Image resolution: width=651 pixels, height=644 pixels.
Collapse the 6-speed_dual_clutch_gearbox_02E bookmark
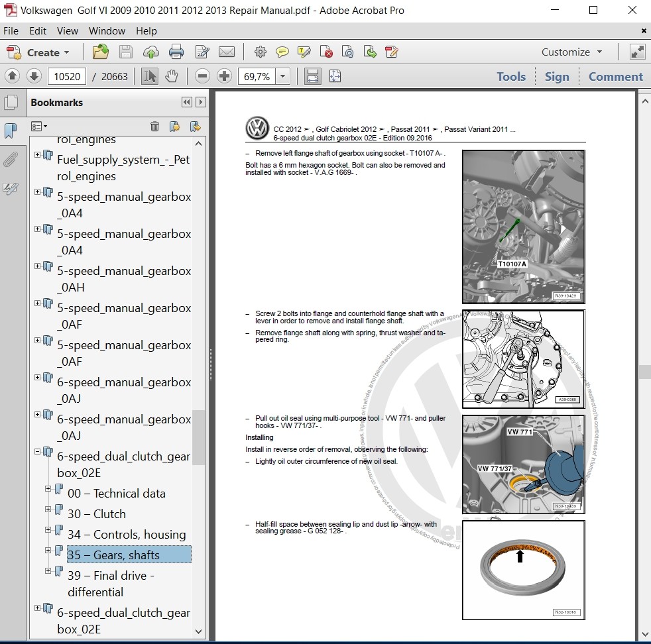coord(37,453)
